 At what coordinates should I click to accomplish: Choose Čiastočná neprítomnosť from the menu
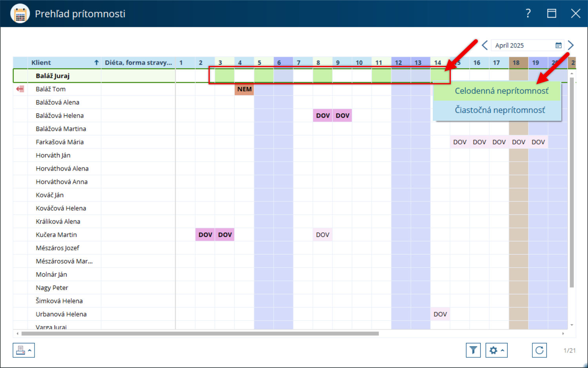pyautogui.click(x=497, y=110)
